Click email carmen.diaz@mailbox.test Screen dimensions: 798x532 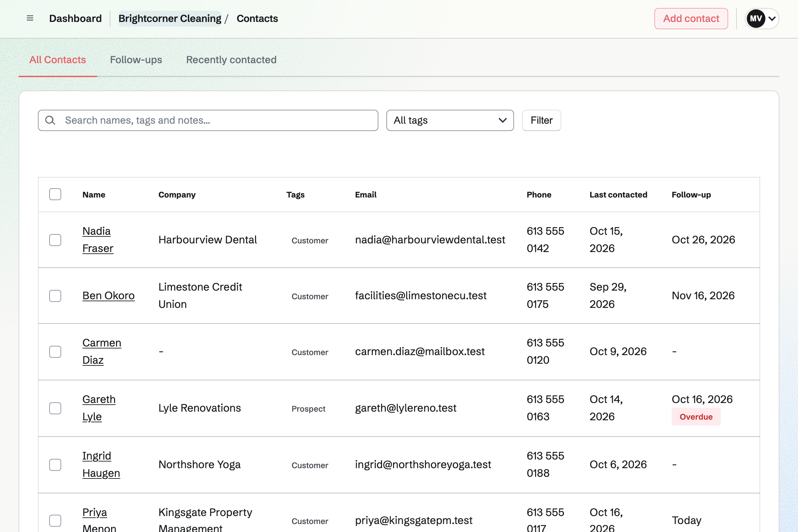tap(420, 351)
